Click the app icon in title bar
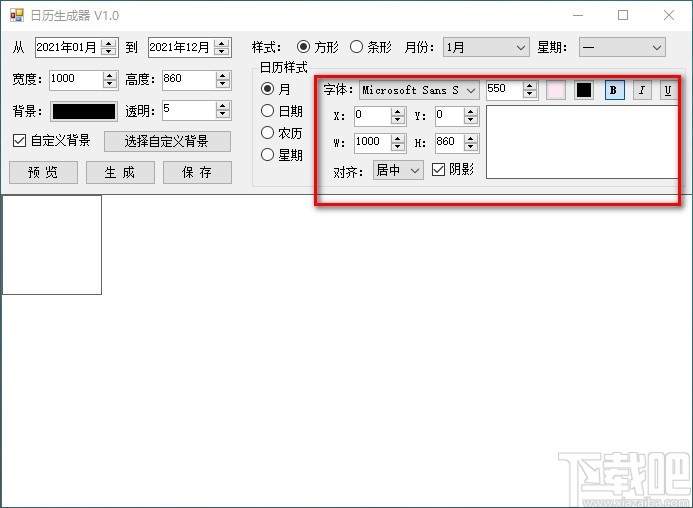 (x=17, y=15)
